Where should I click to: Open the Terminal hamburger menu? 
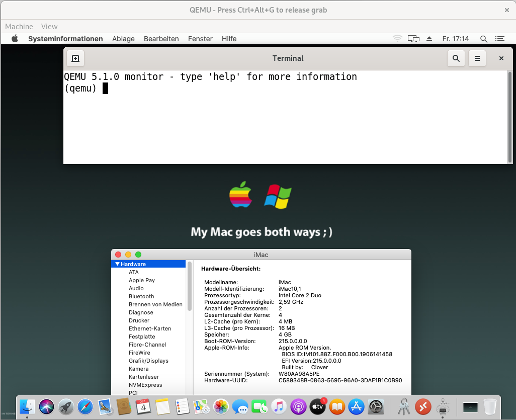(x=477, y=58)
